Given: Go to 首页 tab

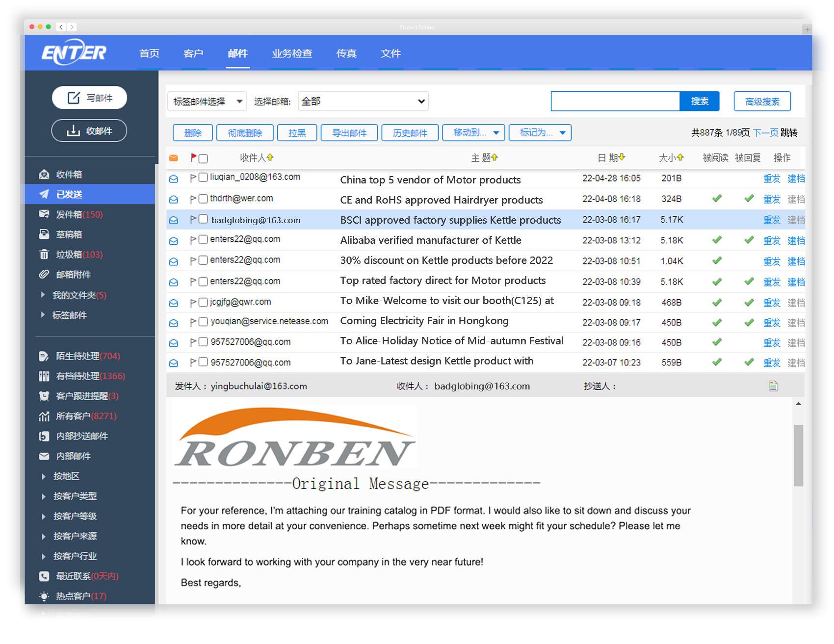Looking at the screenshot, I should (149, 53).
